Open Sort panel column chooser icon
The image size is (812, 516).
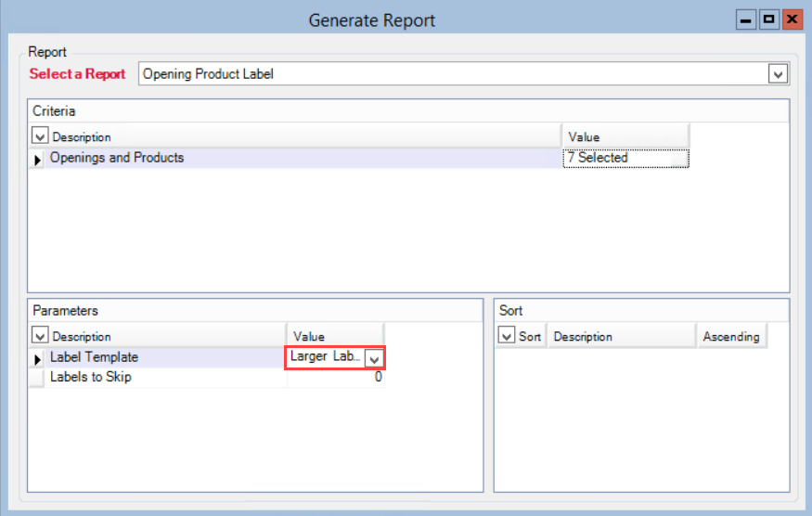coord(507,335)
